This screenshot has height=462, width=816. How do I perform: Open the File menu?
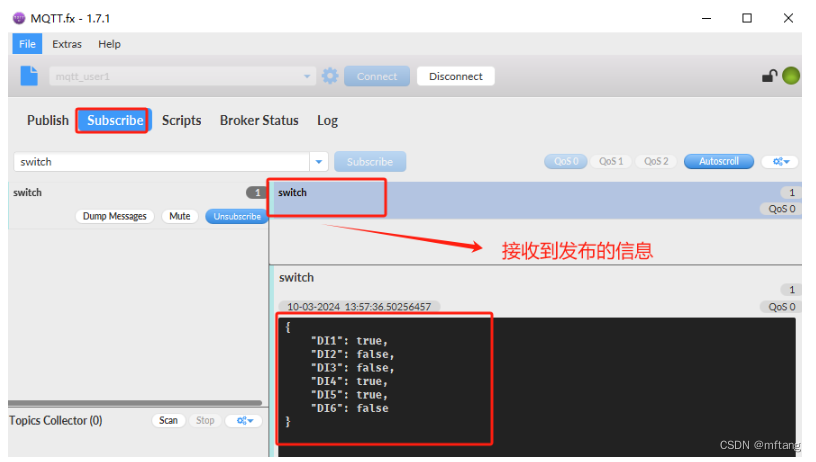pos(27,44)
